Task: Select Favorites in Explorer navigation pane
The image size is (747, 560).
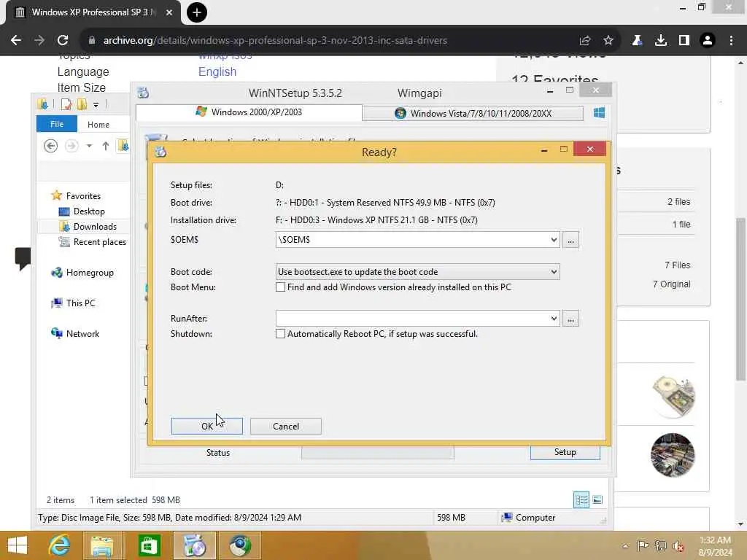Action: pos(83,195)
